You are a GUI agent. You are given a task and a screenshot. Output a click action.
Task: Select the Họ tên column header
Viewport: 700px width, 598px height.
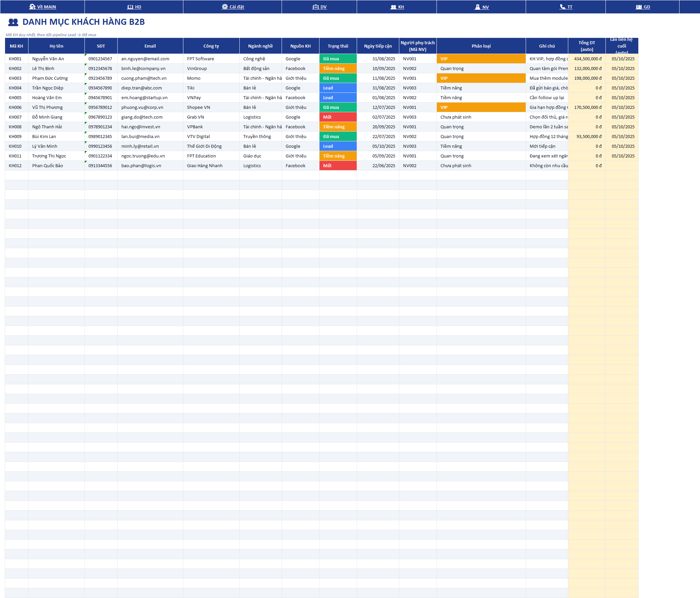[x=56, y=46]
